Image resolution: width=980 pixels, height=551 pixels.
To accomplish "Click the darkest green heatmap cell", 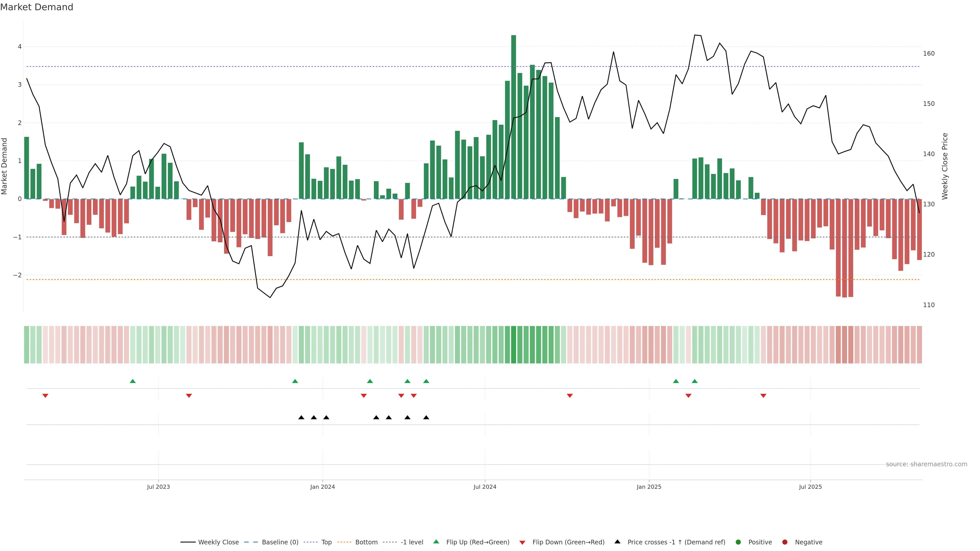I will (x=513, y=345).
